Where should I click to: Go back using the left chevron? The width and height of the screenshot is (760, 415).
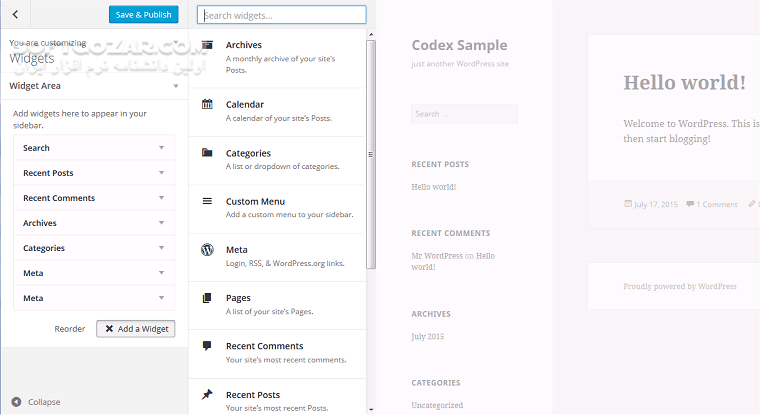coord(15,15)
